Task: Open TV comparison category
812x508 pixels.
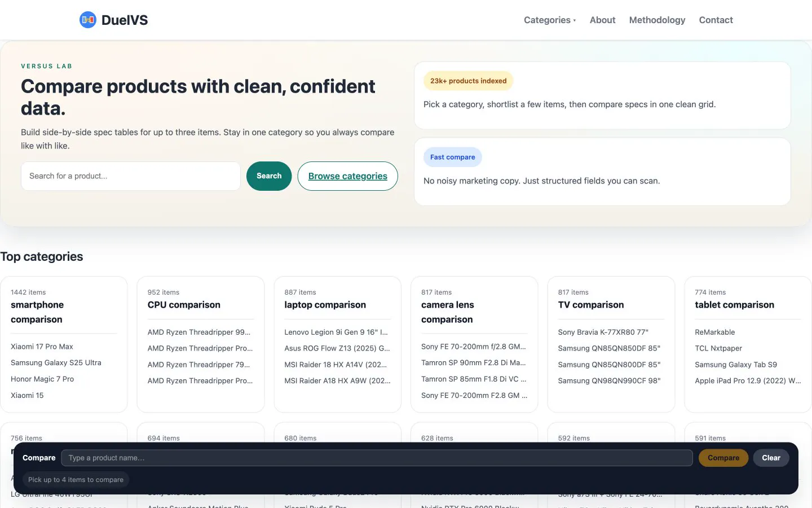Action: (x=591, y=305)
